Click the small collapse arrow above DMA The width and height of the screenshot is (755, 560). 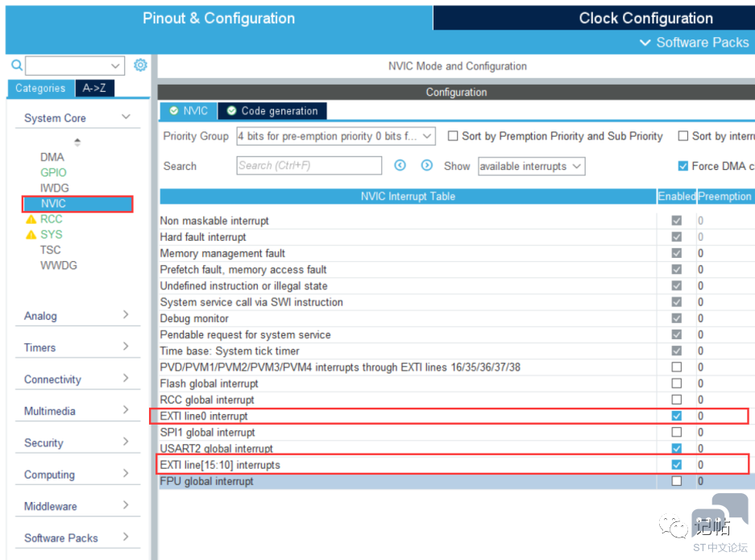coord(77,142)
